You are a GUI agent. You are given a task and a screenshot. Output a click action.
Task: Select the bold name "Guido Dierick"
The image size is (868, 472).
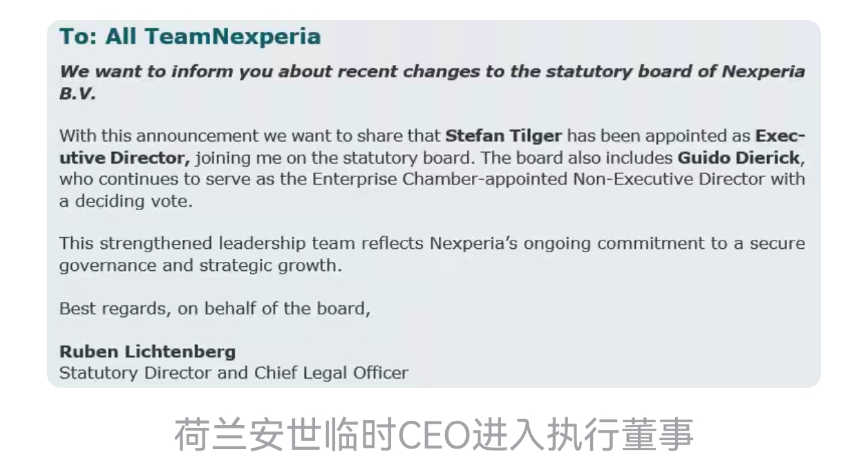tap(738, 158)
